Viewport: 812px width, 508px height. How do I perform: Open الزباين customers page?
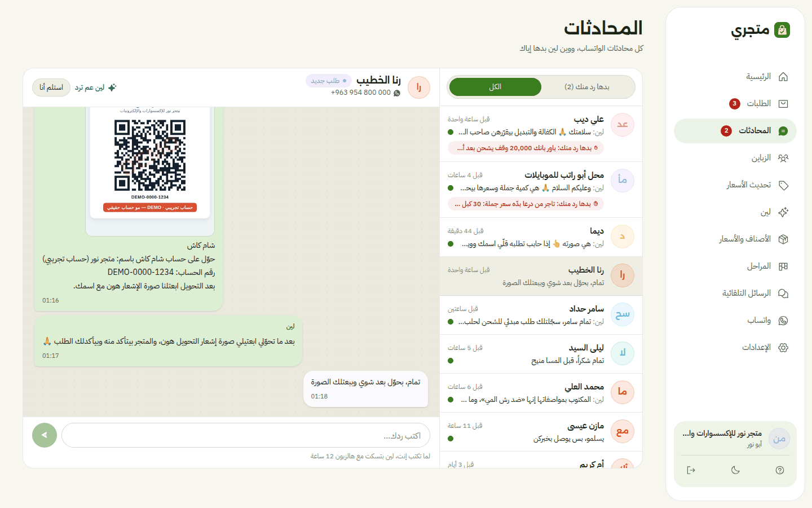[x=735, y=158]
